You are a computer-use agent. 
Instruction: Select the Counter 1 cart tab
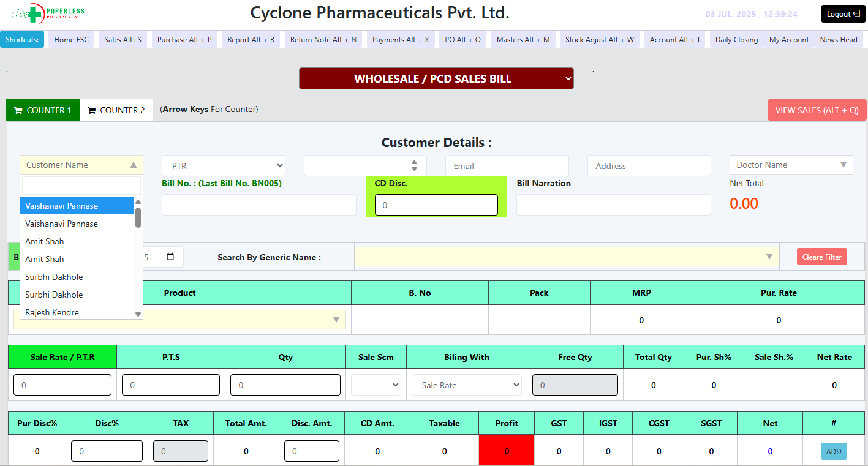tap(43, 110)
